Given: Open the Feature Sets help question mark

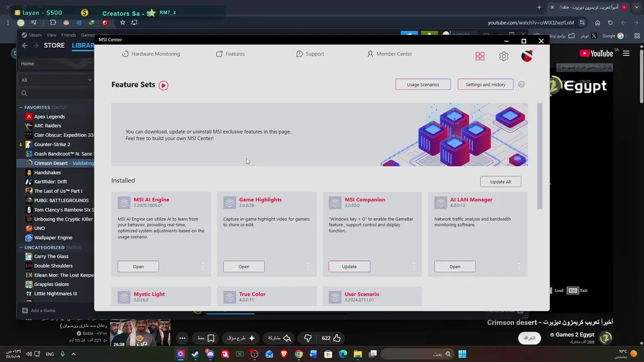Looking at the screenshot, I should click(x=521, y=84).
